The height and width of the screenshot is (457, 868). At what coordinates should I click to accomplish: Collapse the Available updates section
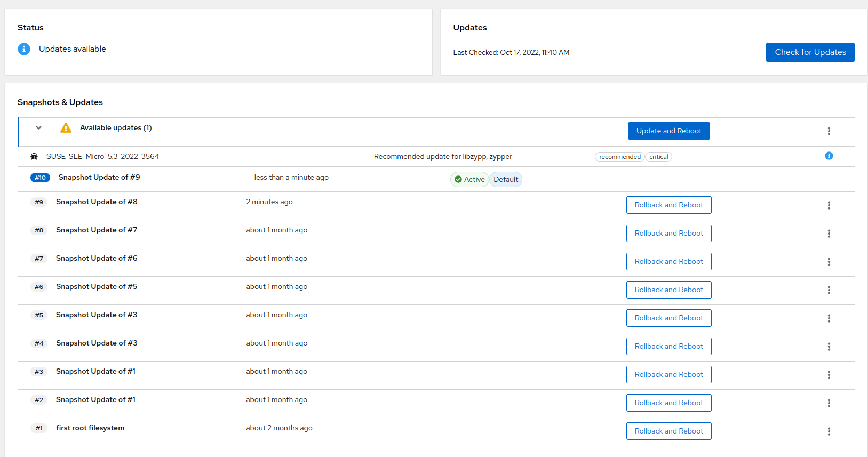click(x=38, y=128)
